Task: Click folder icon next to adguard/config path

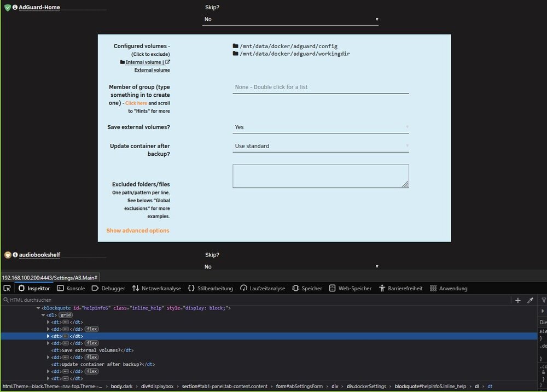Action: click(235, 46)
